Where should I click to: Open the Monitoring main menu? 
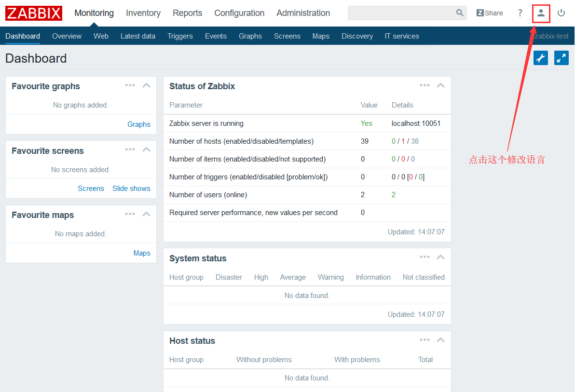pos(94,13)
